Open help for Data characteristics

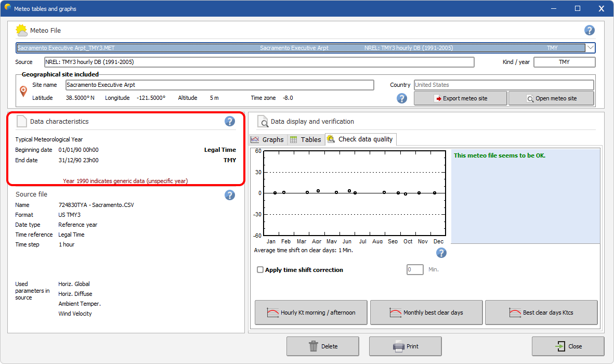230,122
